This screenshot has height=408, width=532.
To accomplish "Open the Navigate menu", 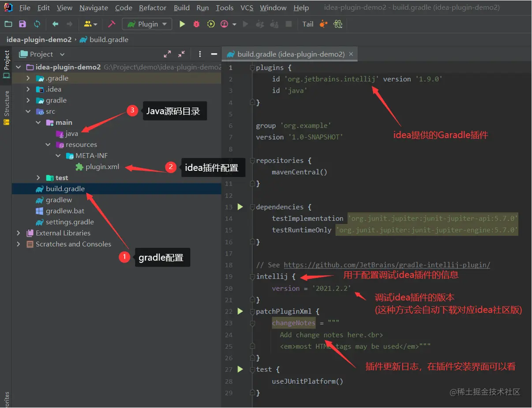I will click(94, 8).
